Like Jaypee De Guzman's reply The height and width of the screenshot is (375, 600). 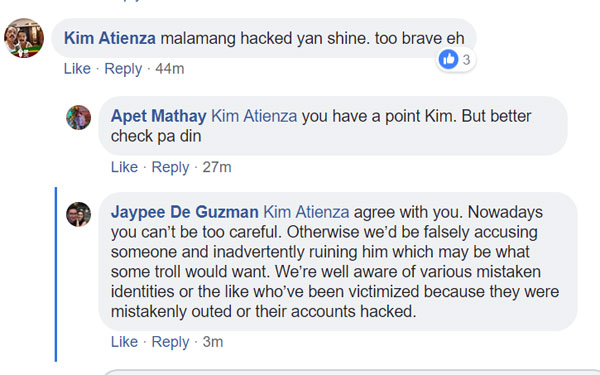(124, 342)
